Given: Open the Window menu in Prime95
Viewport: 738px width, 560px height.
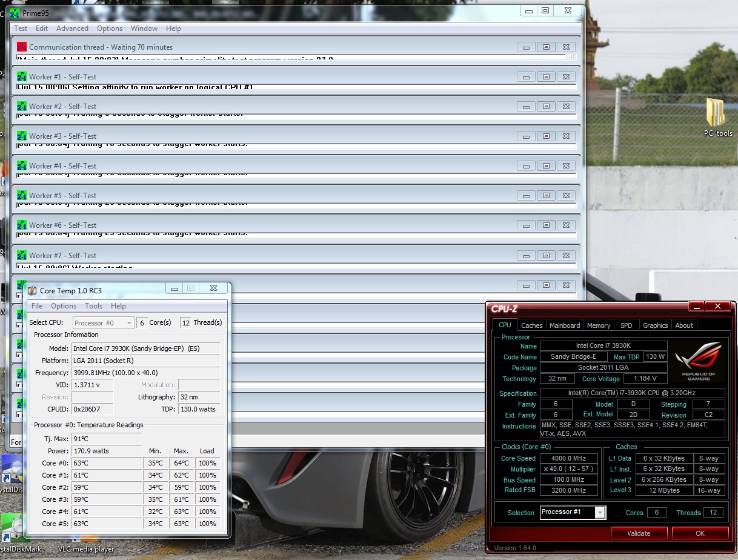Looking at the screenshot, I should pos(144,28).
